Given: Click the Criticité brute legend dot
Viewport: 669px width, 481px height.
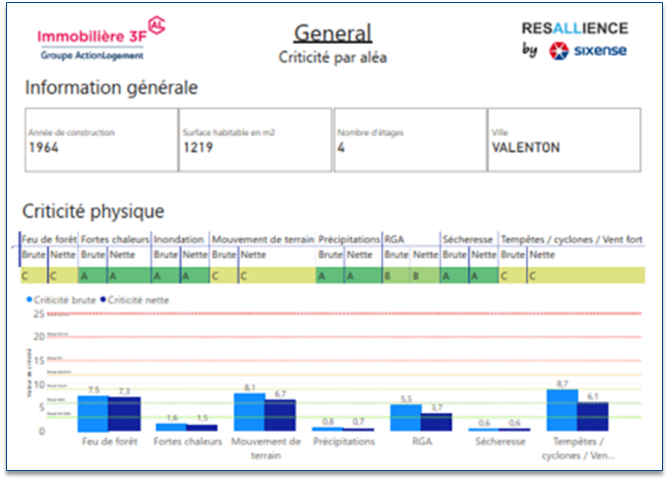Looking at the screenshot, I should (x=28, y=299).
